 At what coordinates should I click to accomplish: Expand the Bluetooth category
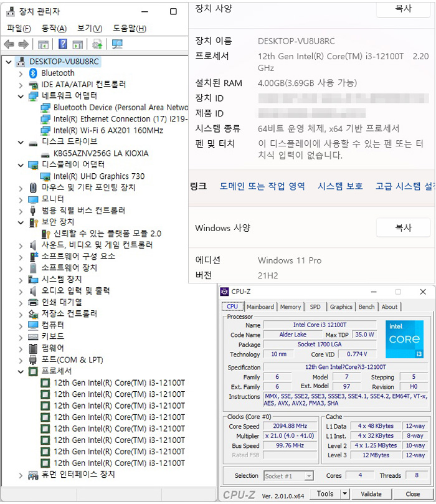coord(21,74)
